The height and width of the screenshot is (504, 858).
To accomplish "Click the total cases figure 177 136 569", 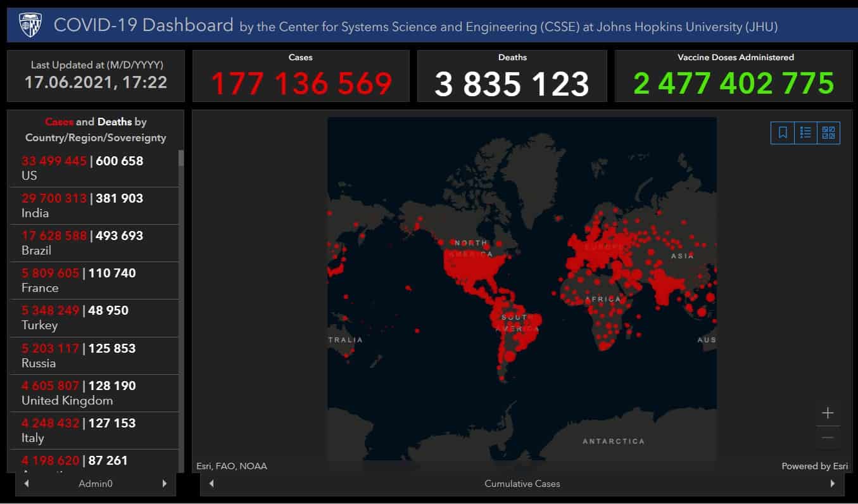I will [x=301, y=84].
